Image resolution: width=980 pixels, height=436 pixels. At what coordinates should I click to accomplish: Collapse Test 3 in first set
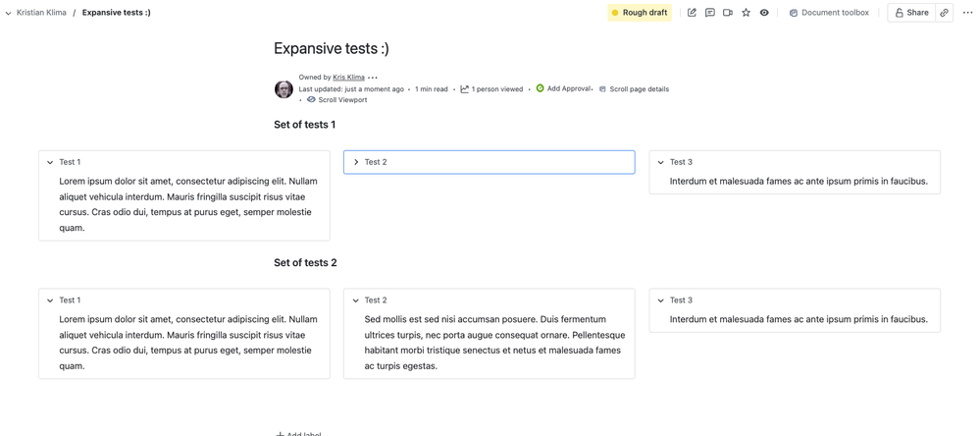(x=661, y=162)
